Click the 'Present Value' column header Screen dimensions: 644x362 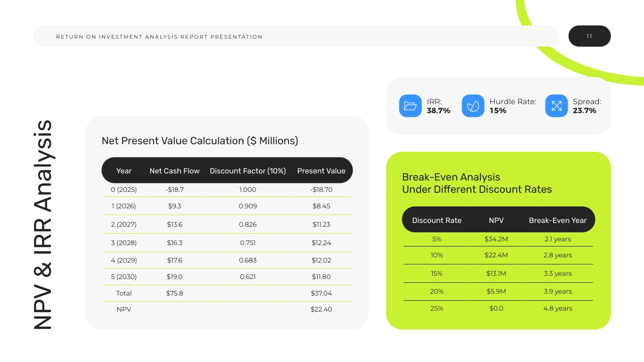(x=321, y=171)
